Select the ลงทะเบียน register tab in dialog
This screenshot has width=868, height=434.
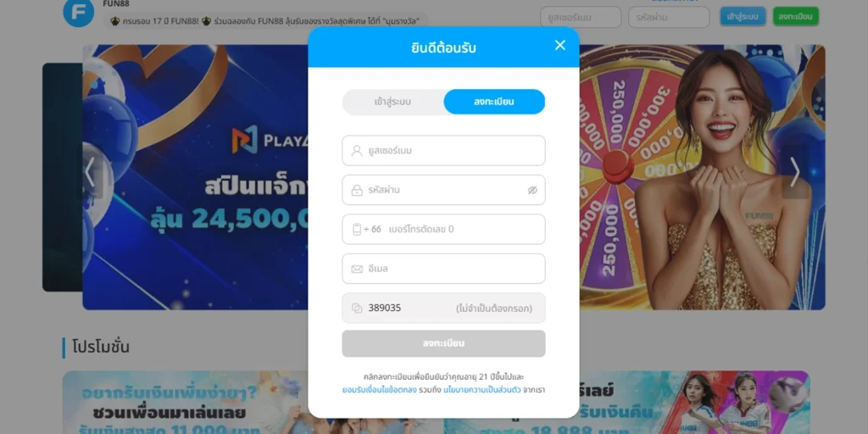point(494,102)
